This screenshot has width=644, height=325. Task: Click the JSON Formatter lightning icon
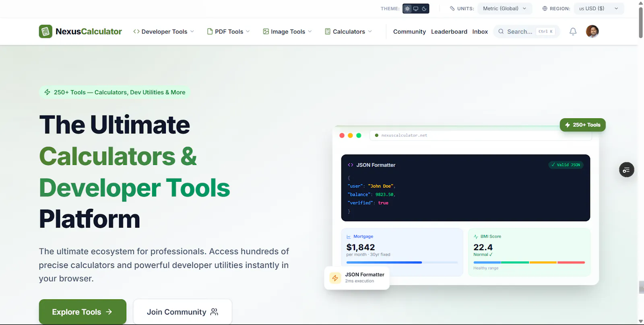click(335, 278)
